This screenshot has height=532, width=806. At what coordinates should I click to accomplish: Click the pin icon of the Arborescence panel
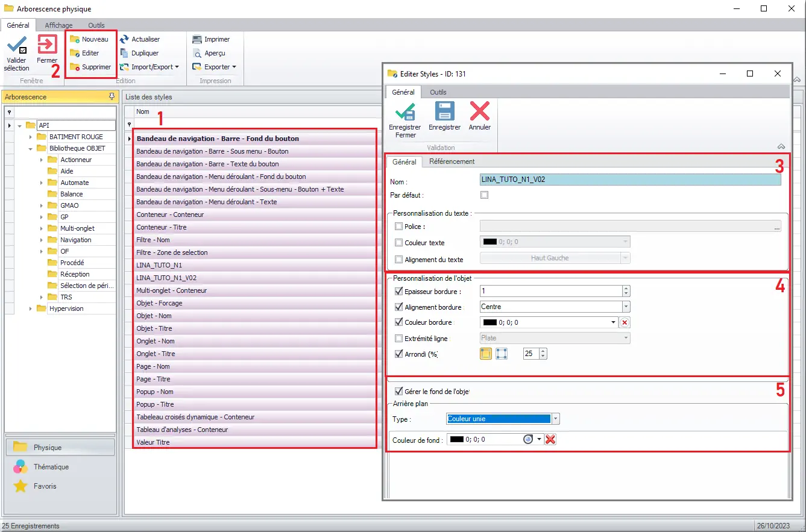point(112,96)
